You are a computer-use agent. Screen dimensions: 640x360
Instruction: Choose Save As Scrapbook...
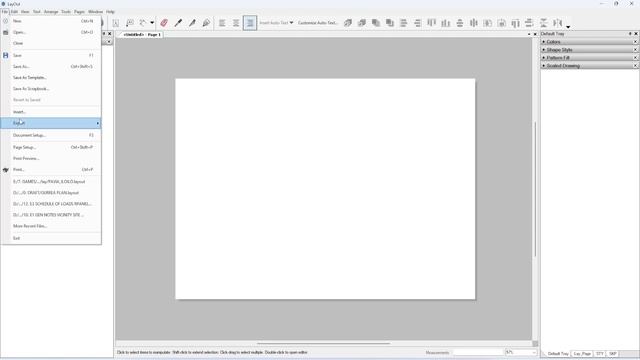[51, 89]
